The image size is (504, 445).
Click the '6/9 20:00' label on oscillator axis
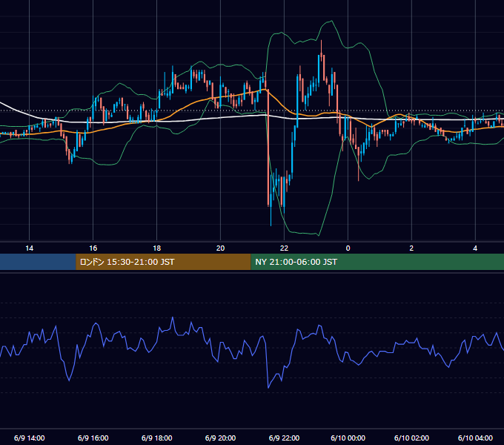pos(220,438)
